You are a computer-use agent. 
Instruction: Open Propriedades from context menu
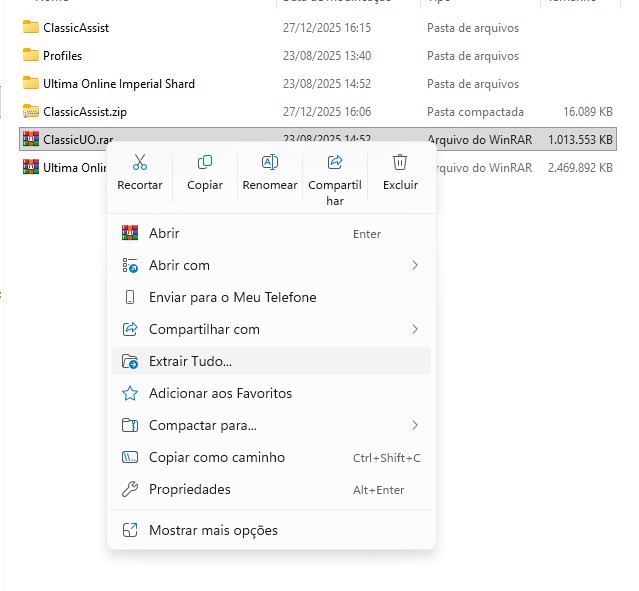point(189,489)
